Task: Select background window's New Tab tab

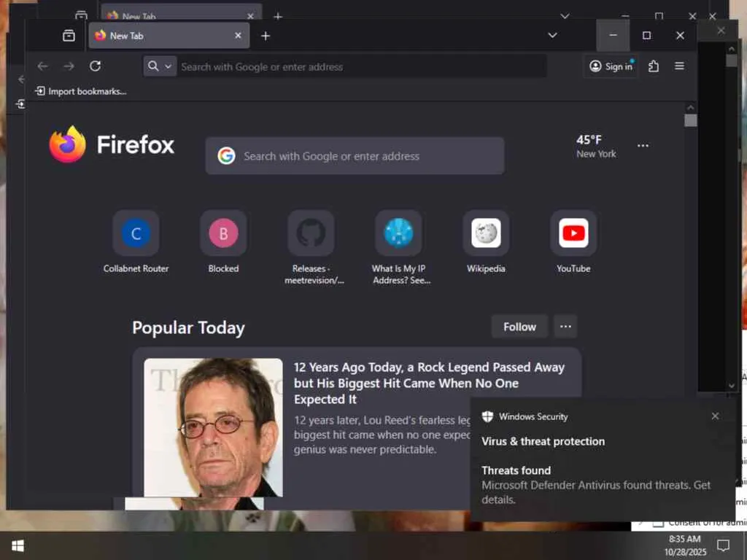Action: [x=181, y=13]
